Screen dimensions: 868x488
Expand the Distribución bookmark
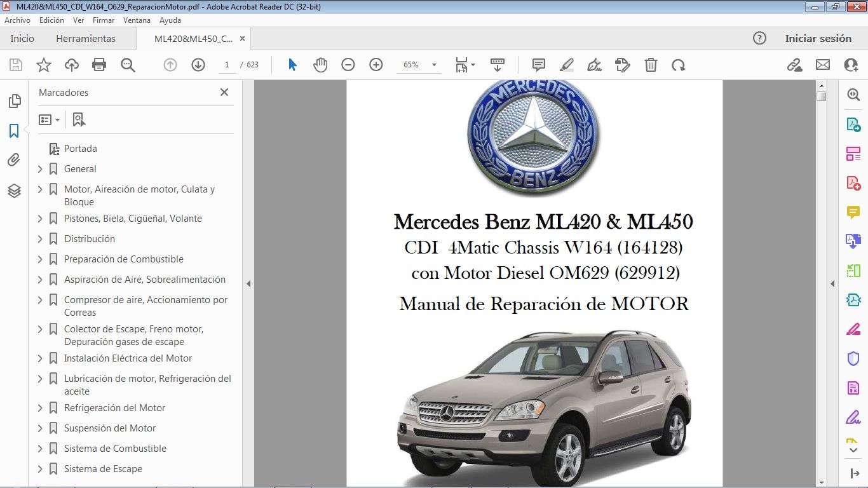[x=39, y=238]
